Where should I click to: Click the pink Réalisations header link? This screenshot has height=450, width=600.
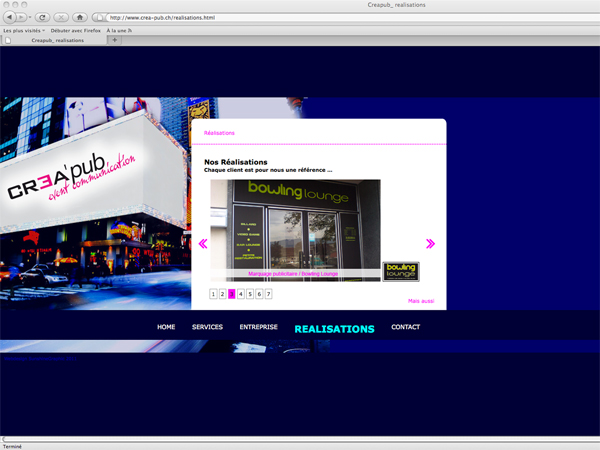[x=219, y=133]
